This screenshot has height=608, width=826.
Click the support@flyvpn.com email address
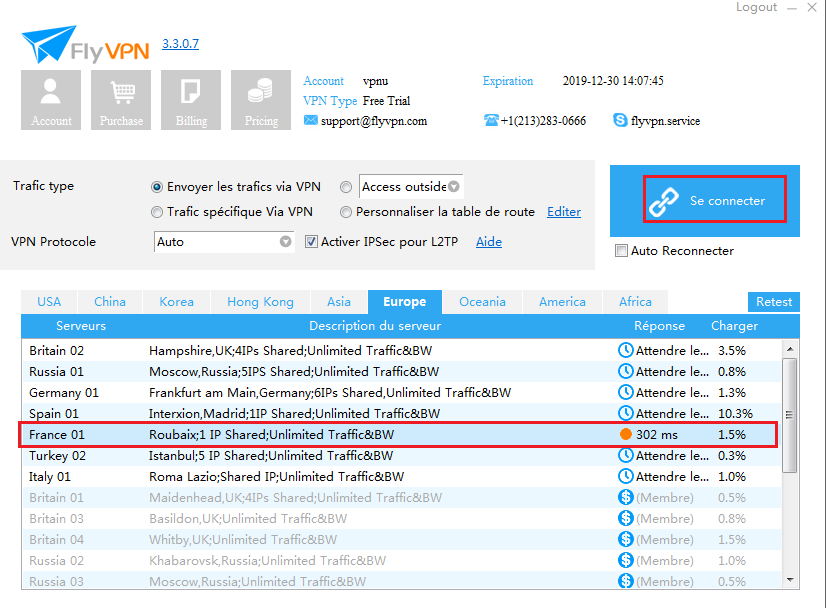[x=374, y=121]
